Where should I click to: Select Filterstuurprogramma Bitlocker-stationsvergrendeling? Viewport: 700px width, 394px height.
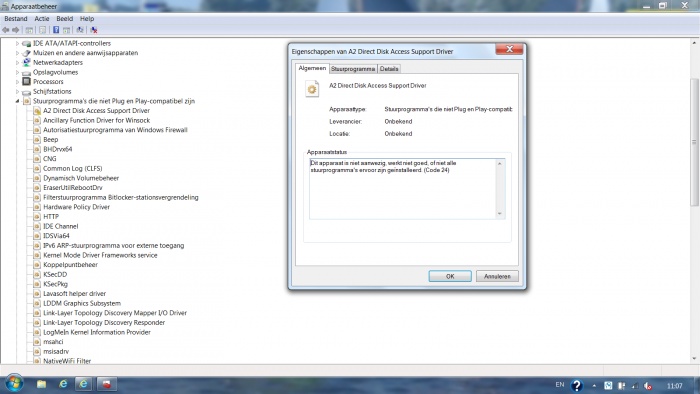[x=121, y=197]
